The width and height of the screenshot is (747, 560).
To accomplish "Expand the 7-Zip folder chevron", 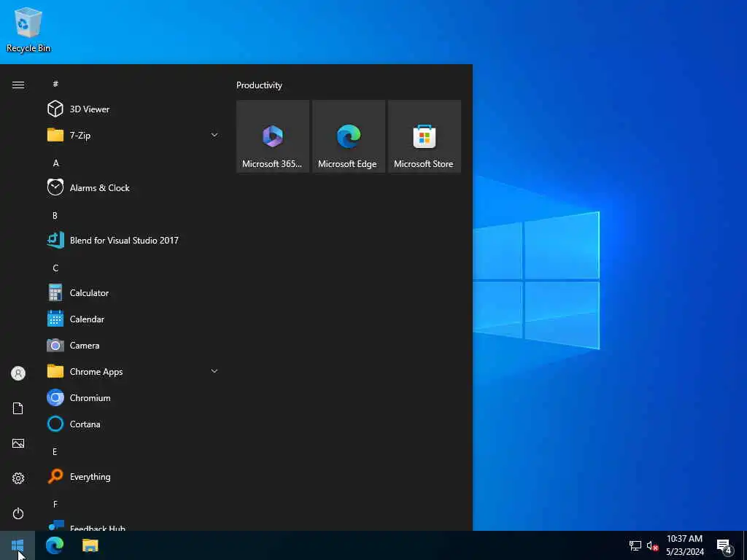I will (x=214, y=135).
